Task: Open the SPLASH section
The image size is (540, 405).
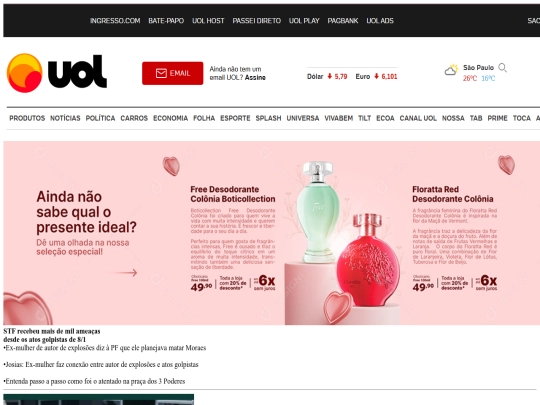Action: 268,118
